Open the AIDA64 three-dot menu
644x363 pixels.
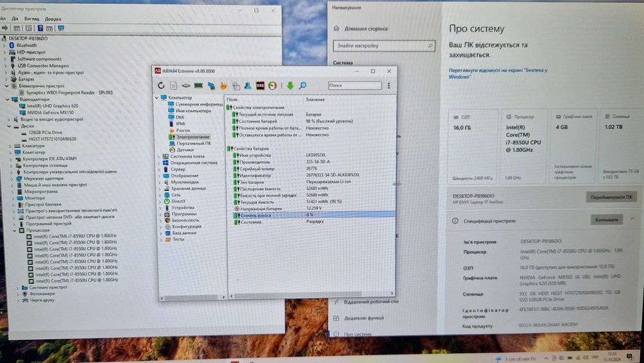[388, 86]
